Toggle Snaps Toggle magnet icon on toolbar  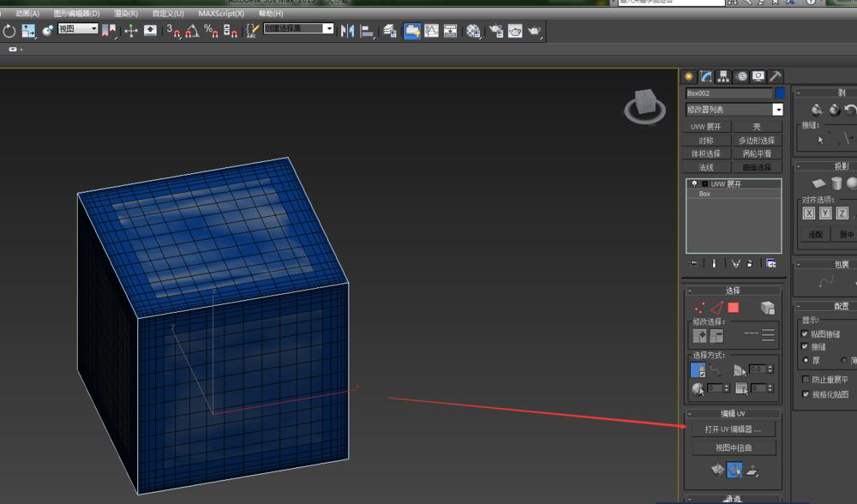coord(174,31)
